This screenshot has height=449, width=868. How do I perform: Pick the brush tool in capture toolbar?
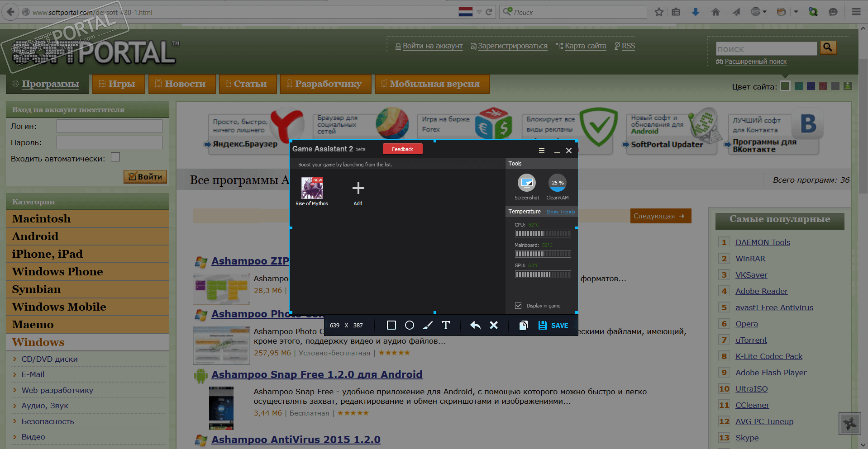pos(428,325)
